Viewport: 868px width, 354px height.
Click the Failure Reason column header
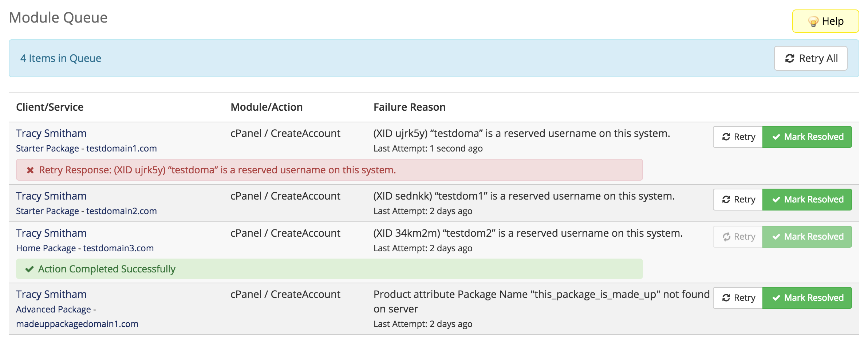tap(410, 107)
